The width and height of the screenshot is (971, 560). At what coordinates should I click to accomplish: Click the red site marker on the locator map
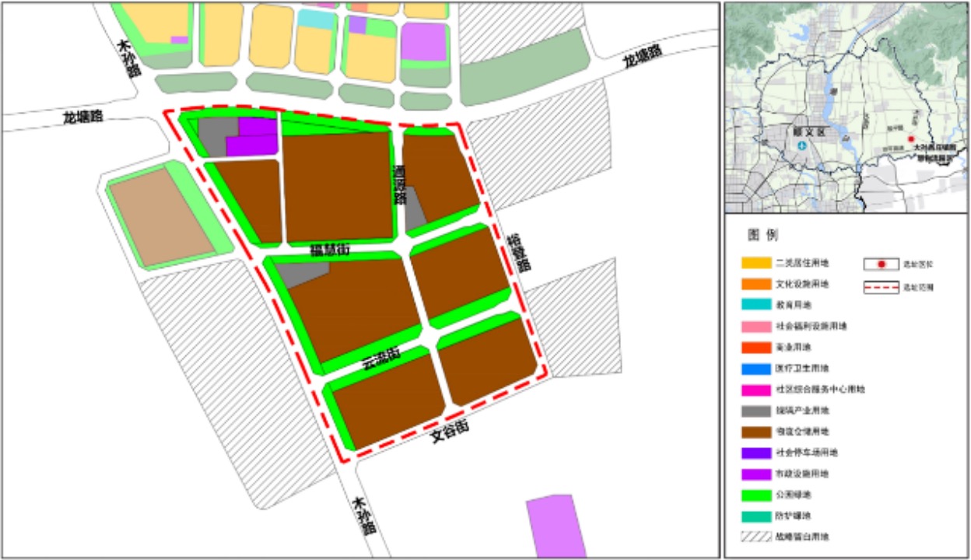(911, 138)
